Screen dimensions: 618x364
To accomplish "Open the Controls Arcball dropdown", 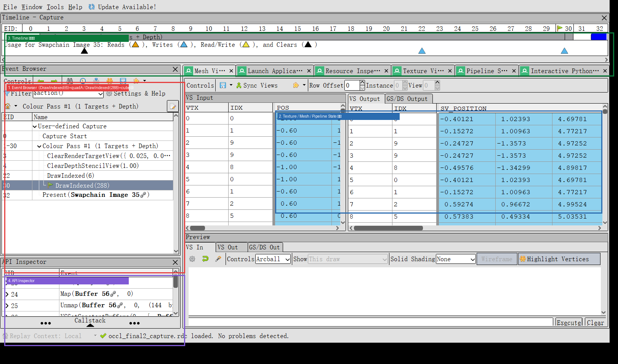I will pos(273,259).
